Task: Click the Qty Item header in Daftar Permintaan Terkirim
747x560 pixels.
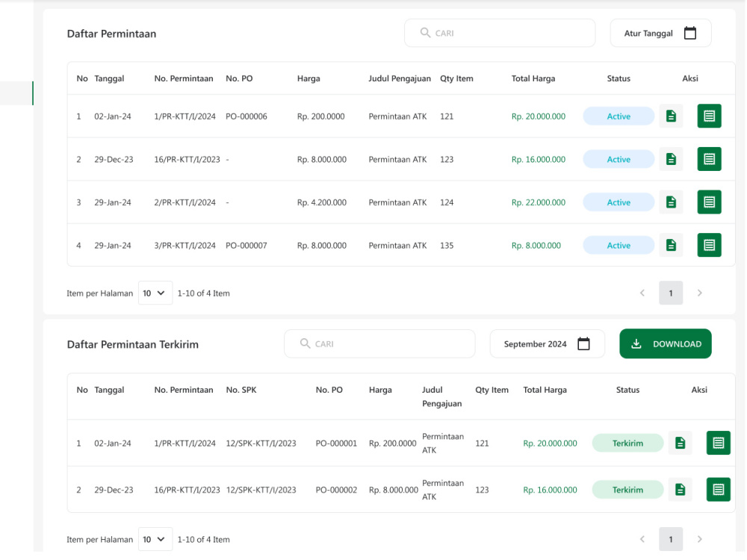Action: pos(492,390)
